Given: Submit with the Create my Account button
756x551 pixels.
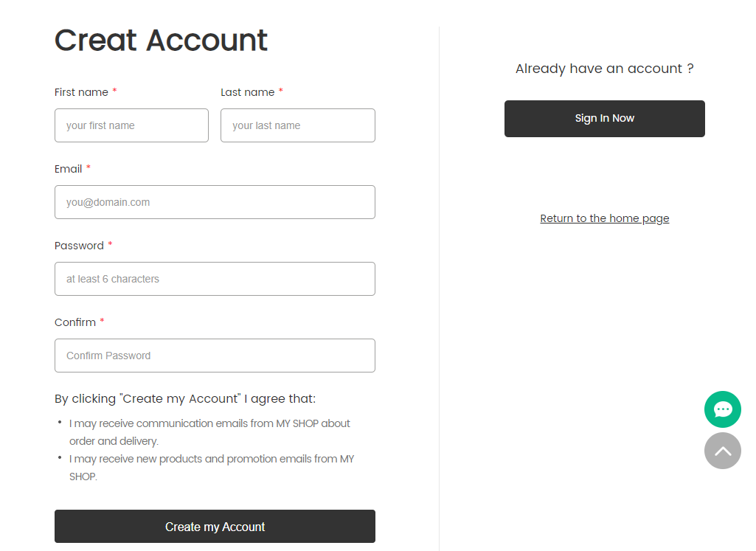Looking at the screenshot, I should [215, 527].
